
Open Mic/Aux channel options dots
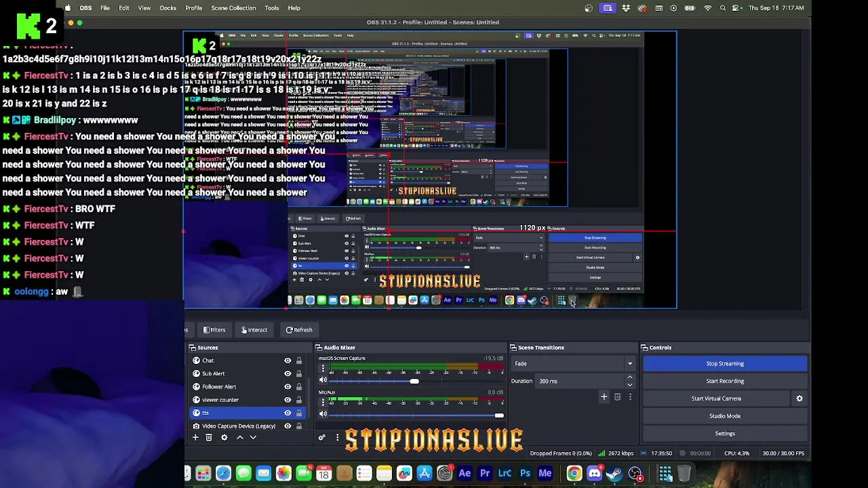[x=323, y=402]
